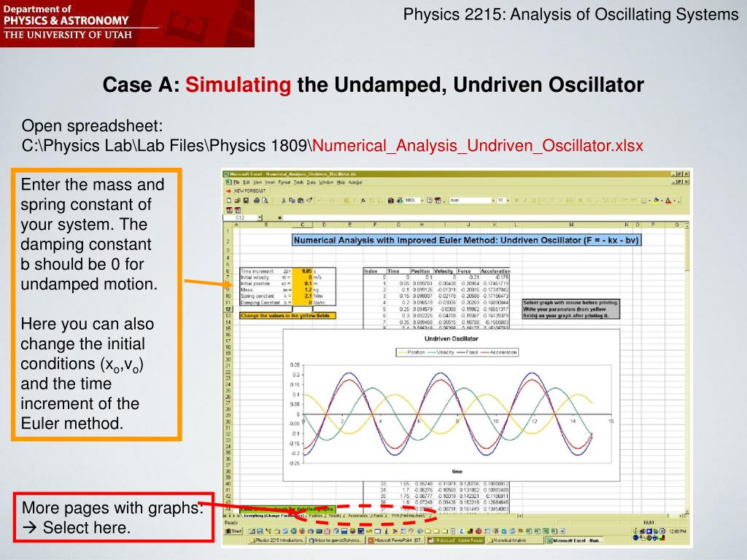Select the Damping Constant value cell
This screenshot has height=560, width=747.
click(x=301, y=303)
